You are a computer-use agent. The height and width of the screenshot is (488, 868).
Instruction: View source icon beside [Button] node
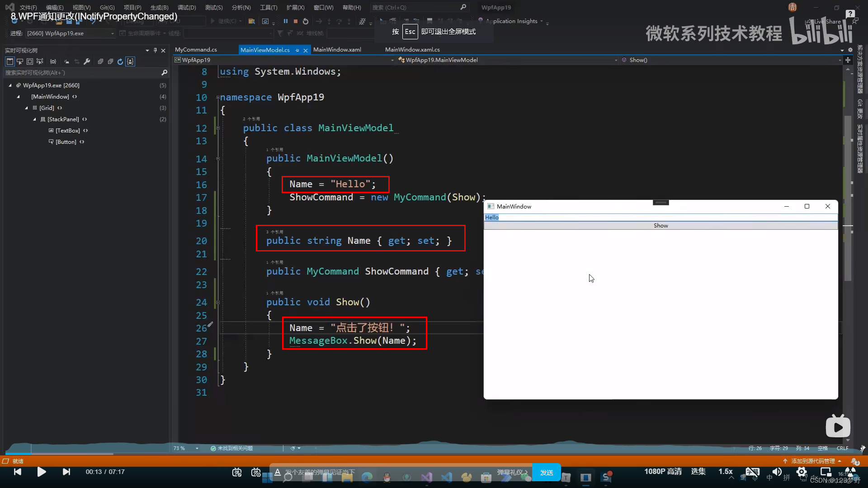point(82,142)
